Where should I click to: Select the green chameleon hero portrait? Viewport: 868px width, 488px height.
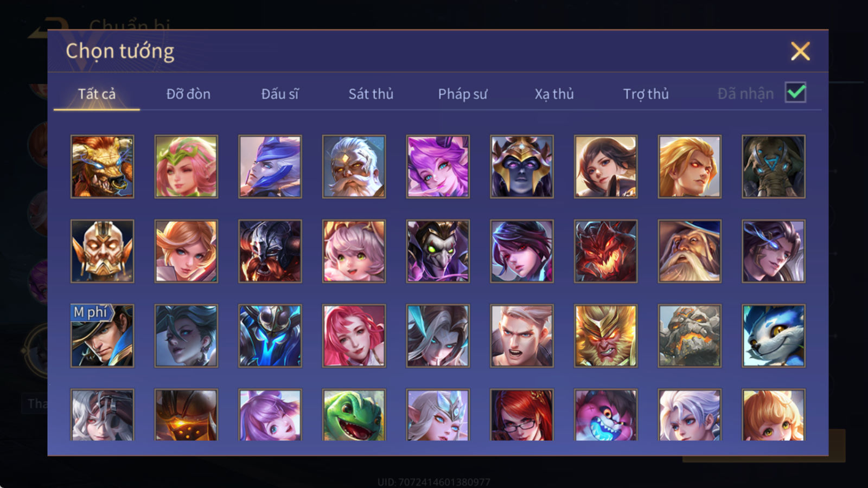354,414
